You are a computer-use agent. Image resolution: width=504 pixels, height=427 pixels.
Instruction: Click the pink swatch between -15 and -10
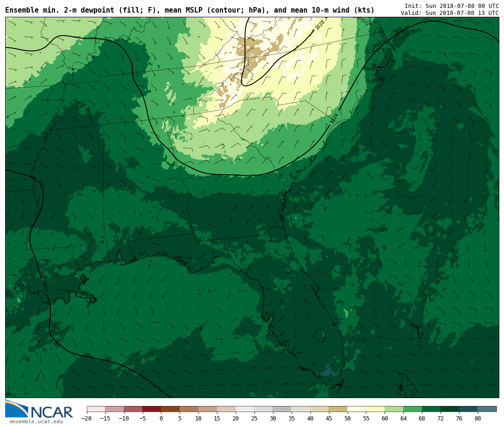pos(114,409)
